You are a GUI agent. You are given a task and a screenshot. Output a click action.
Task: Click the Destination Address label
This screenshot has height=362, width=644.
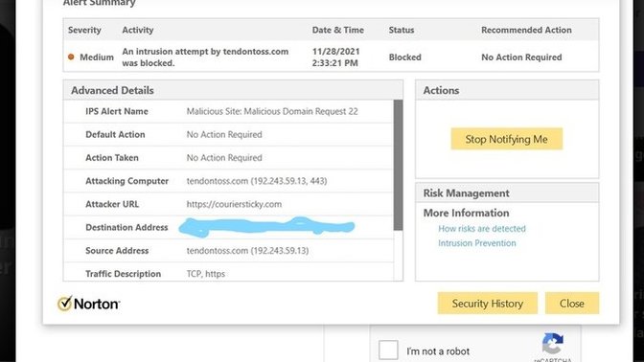pos(126,227)
